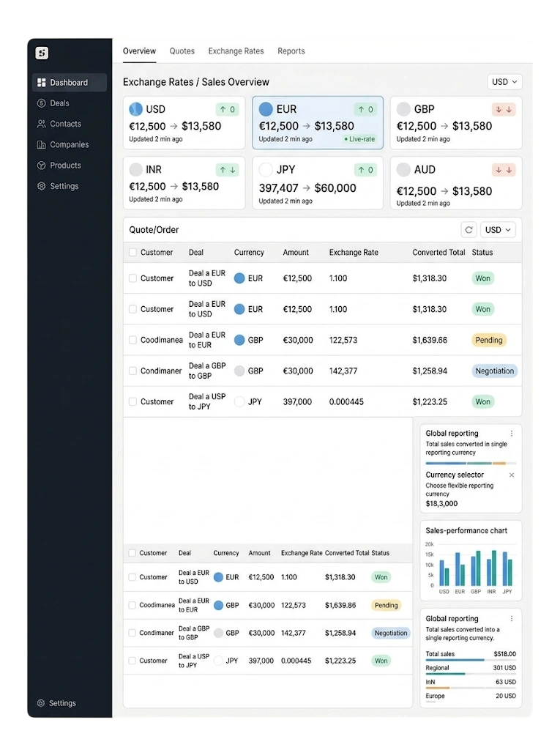Open options menu on upper Global reporting card
The image size is (560, 750).
coord(512,434)
